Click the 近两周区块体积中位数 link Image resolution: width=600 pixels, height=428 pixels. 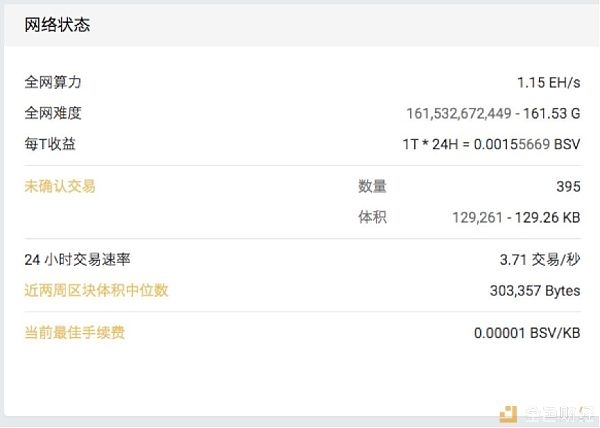96,290
